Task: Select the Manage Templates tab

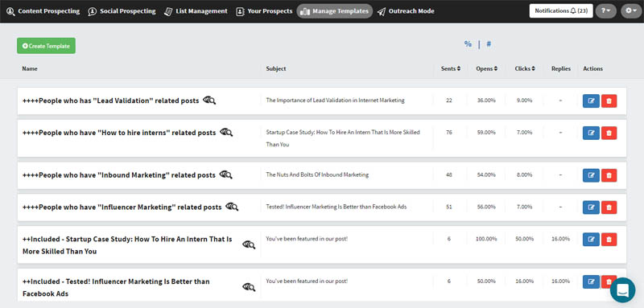Action: pyautogui.click(x=335, y=11)
